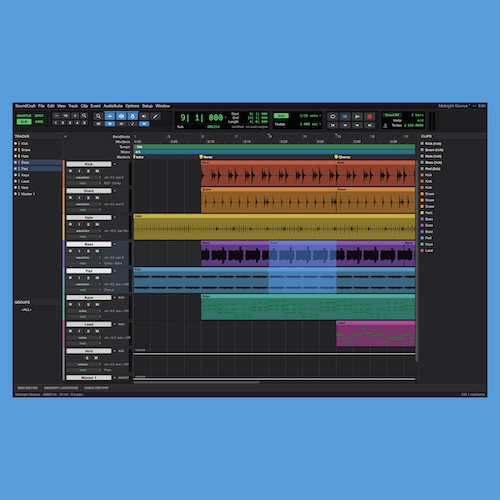
Task: Solo the Hats track
Action: (x=88, y=224)
